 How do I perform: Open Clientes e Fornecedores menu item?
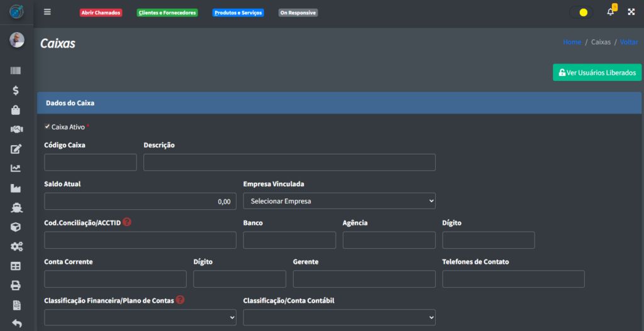[167, 13]
